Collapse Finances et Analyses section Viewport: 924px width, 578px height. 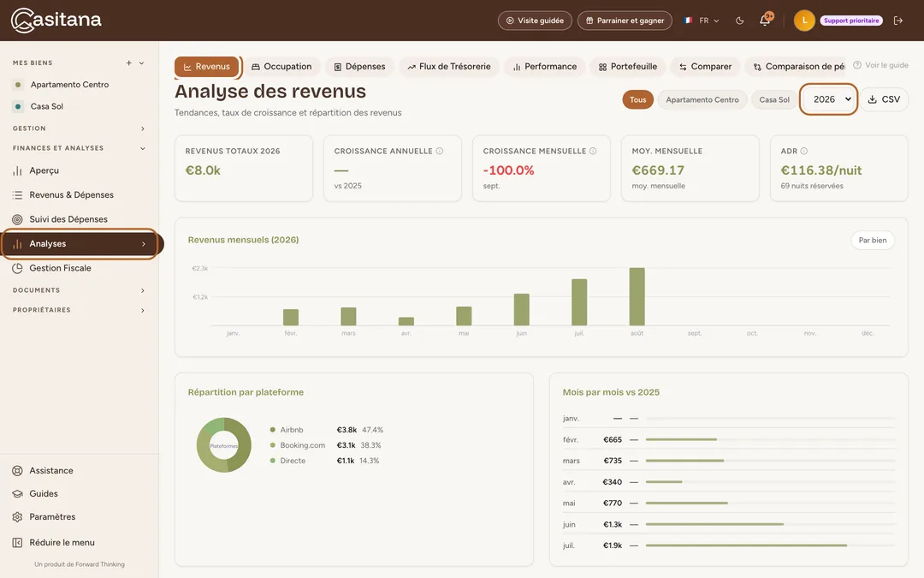(x=79, y=148)
